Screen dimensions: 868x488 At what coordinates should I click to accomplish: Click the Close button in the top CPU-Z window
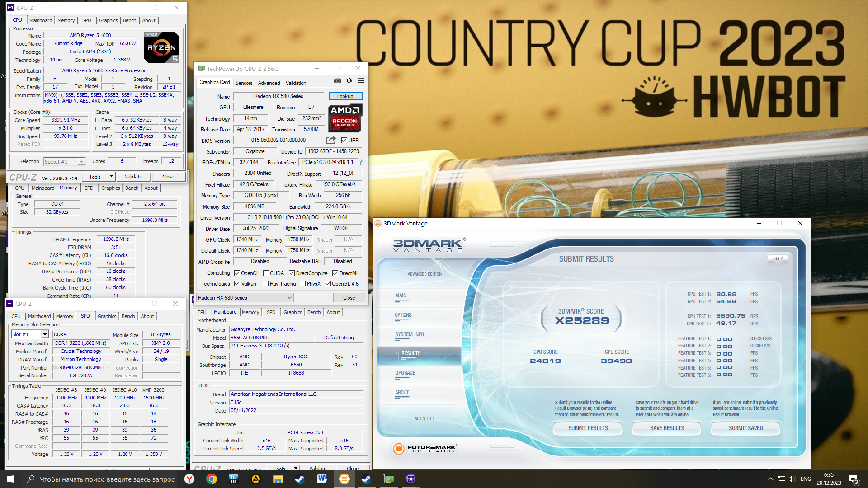pyautogui.click(x=168, y=177)
